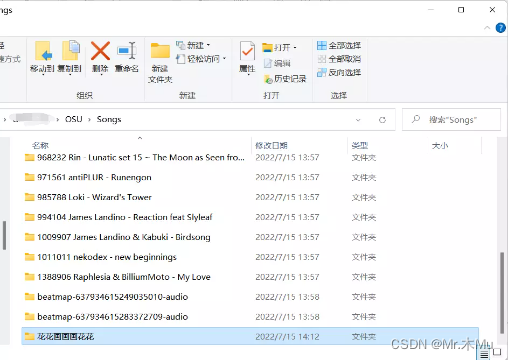Click the OSU breadcrumb in address bar

[x=74, y=119]
